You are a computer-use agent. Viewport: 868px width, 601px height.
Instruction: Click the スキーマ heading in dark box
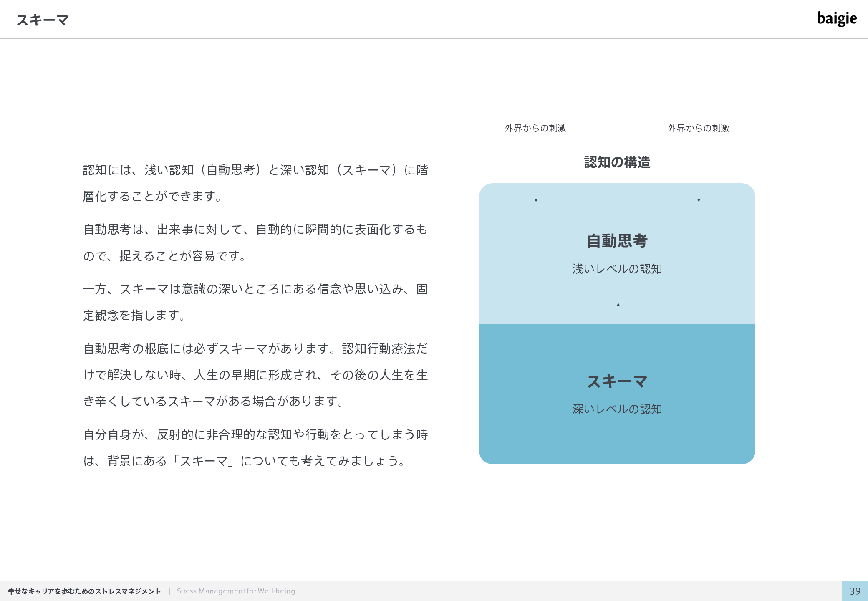point(617,381)
